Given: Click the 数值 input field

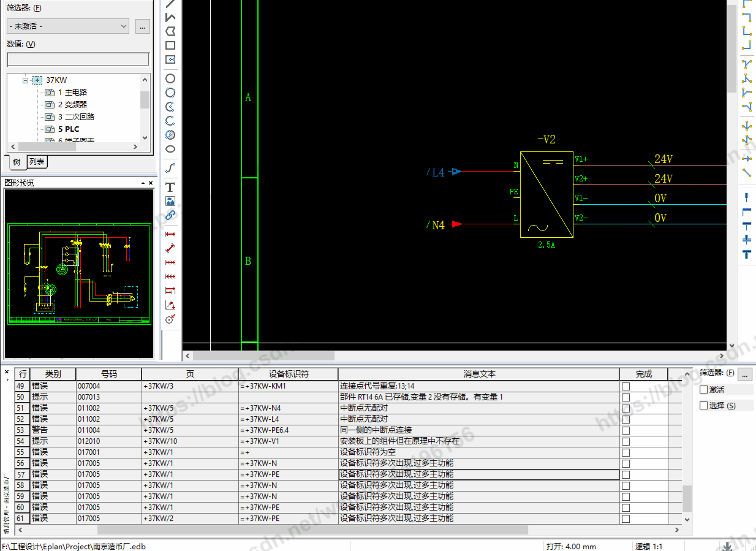Looking at the screenshot, I should pyautogui.click(x=78, y=59).
